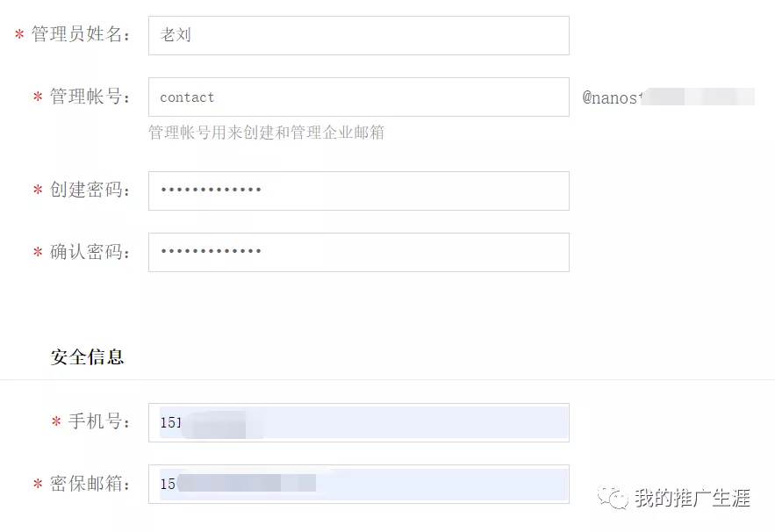Select the 创建密码 password field
This screenshot has width=775, height=532.
[358, 191]
